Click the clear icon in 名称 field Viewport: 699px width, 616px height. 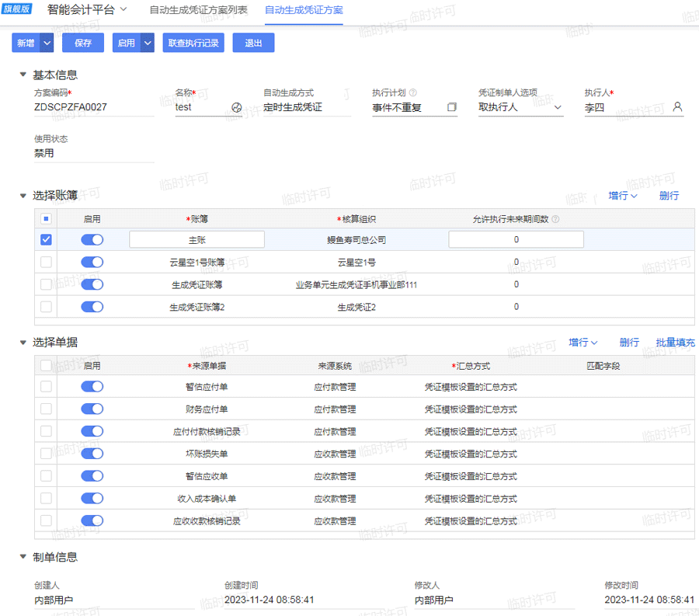point(237,108)
